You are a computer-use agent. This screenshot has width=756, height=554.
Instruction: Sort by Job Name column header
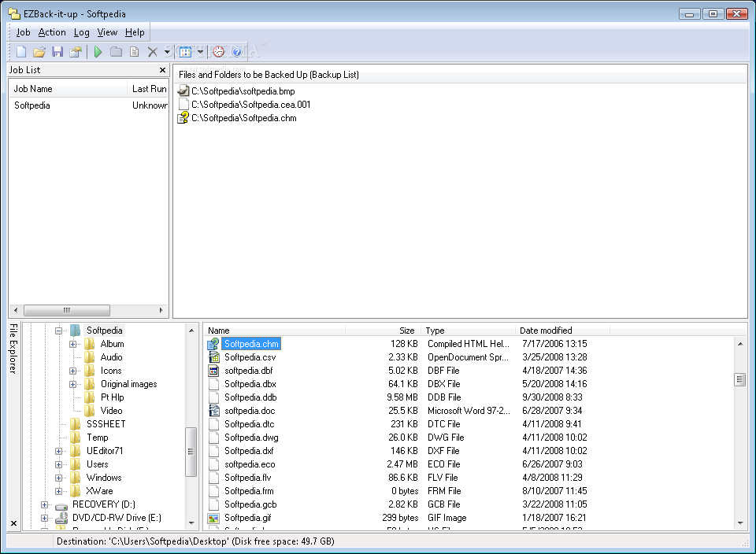pos(68,89)
